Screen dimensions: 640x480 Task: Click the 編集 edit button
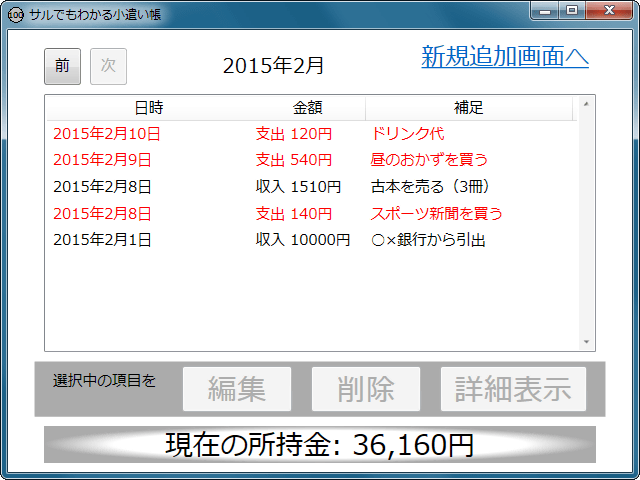pyautogui.click(x=237, y=389)
